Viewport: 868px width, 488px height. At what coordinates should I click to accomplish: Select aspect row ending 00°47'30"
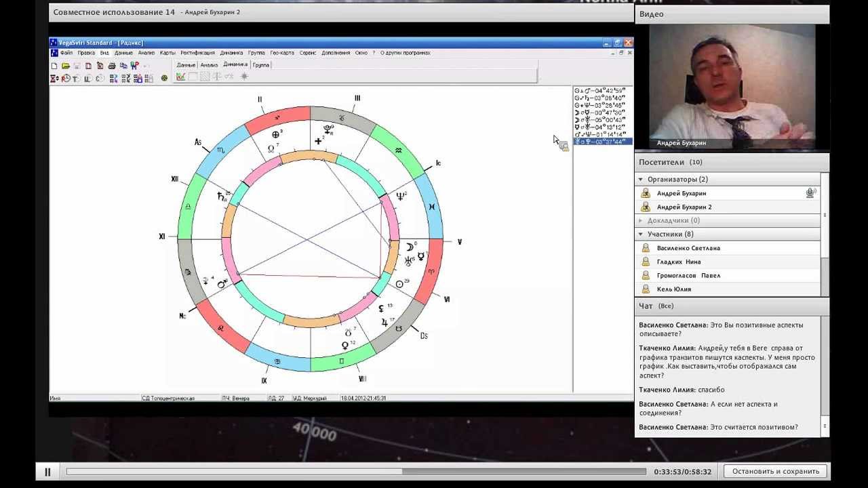[x=602, y=113]
